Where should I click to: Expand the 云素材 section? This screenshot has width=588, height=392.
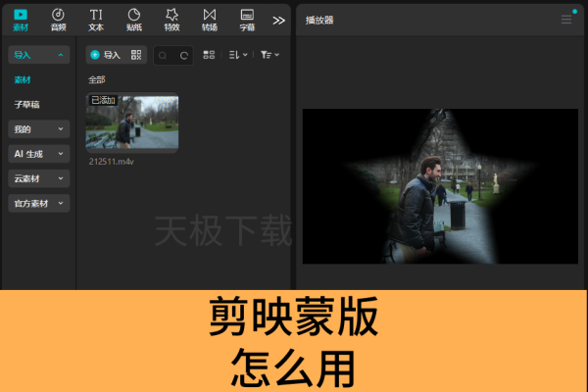39,178
